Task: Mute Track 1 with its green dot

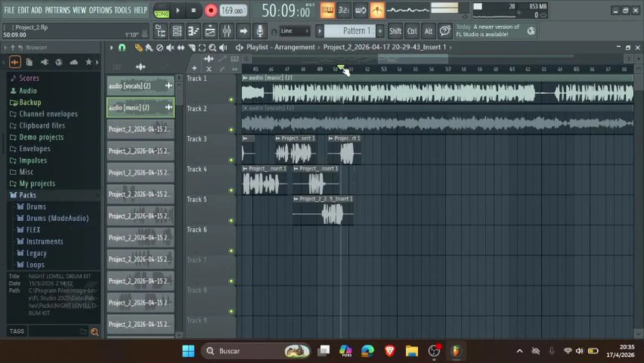Action: tap(231, 100)
